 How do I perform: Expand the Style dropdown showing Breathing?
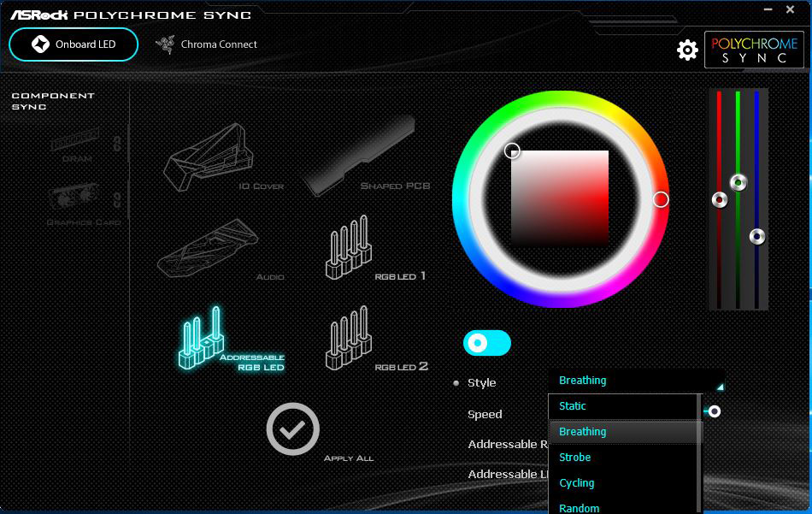[x=637, y=381]
